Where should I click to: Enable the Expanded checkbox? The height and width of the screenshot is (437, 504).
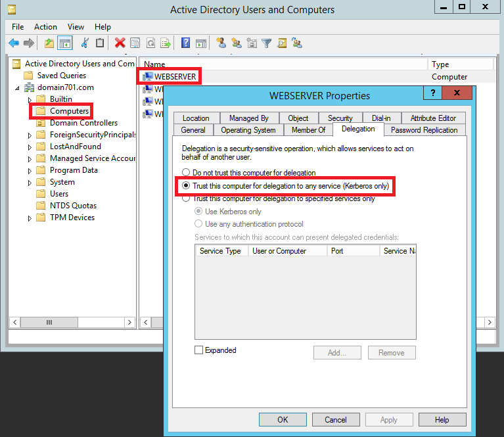click(x=199, y=350)
